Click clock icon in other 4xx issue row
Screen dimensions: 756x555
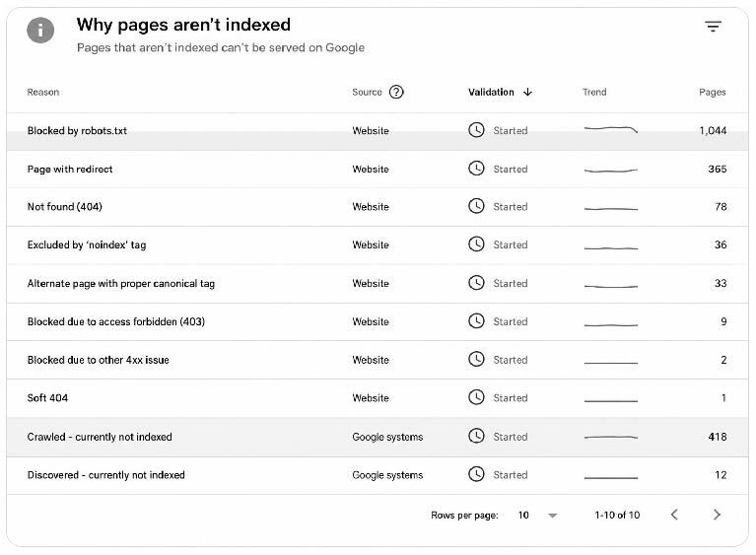(x=476, y=359)
